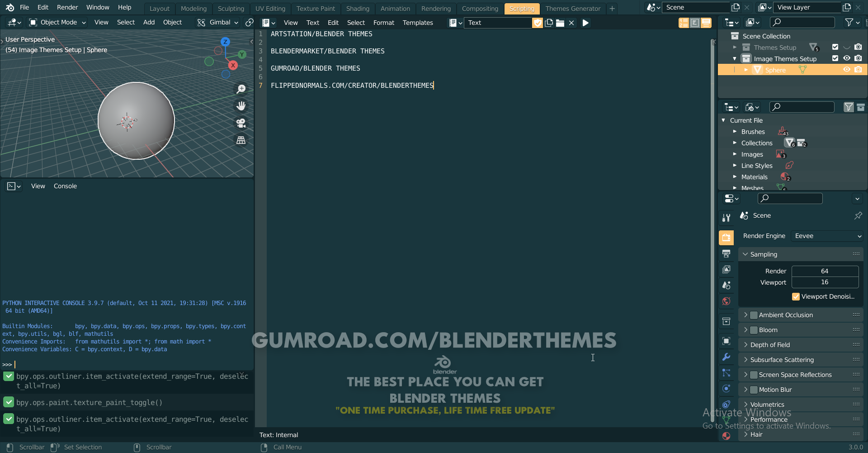
Task: Open the Output properties tab (printer icon)
Action: 726,253
